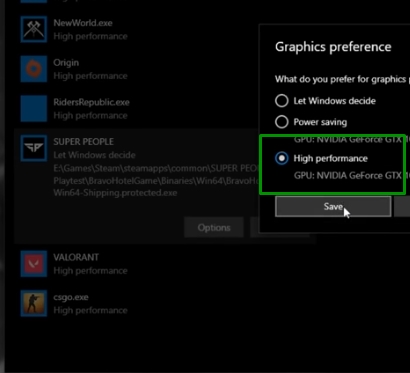Click the SUPER PEOPLE title text
This screenshot has height=373, width=410.
[84, 142]
